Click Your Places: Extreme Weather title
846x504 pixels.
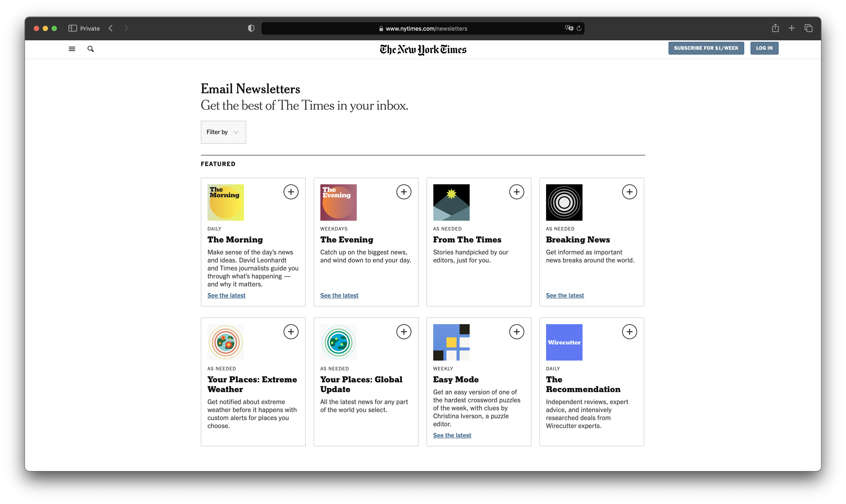(252, 385)
